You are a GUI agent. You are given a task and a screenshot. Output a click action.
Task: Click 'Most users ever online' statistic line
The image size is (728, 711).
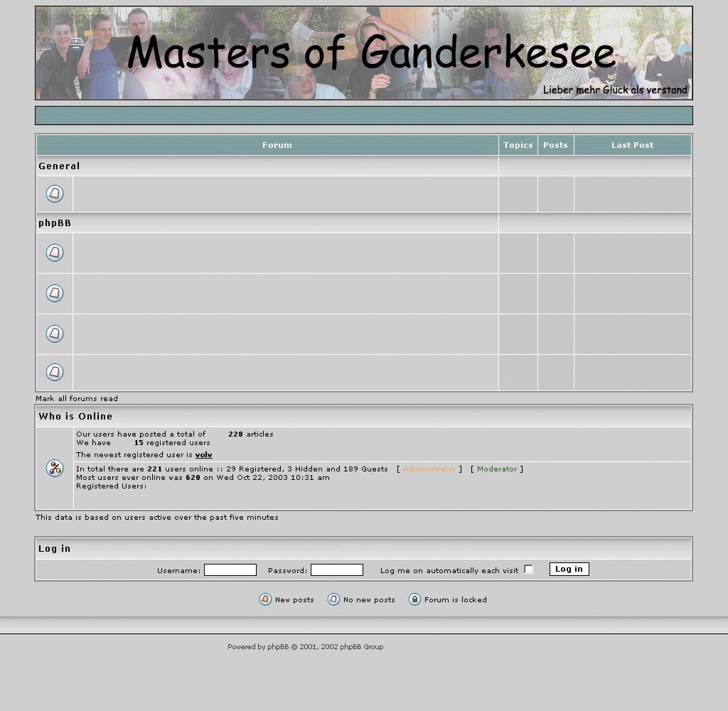pyautogui.click(x=203, y=477)
